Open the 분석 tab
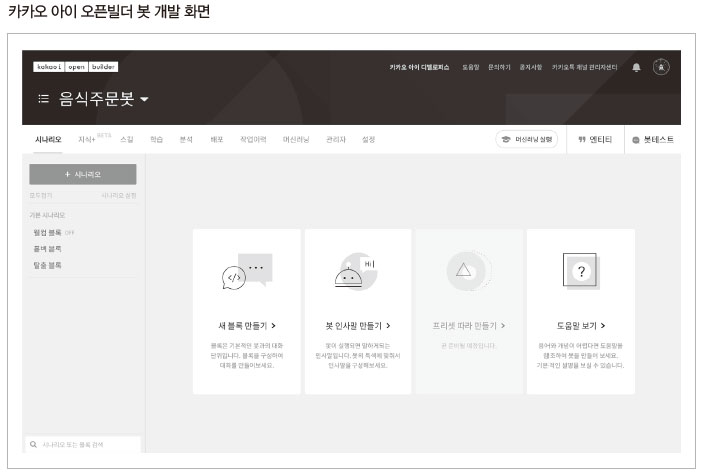 click(x=186, y=140)
